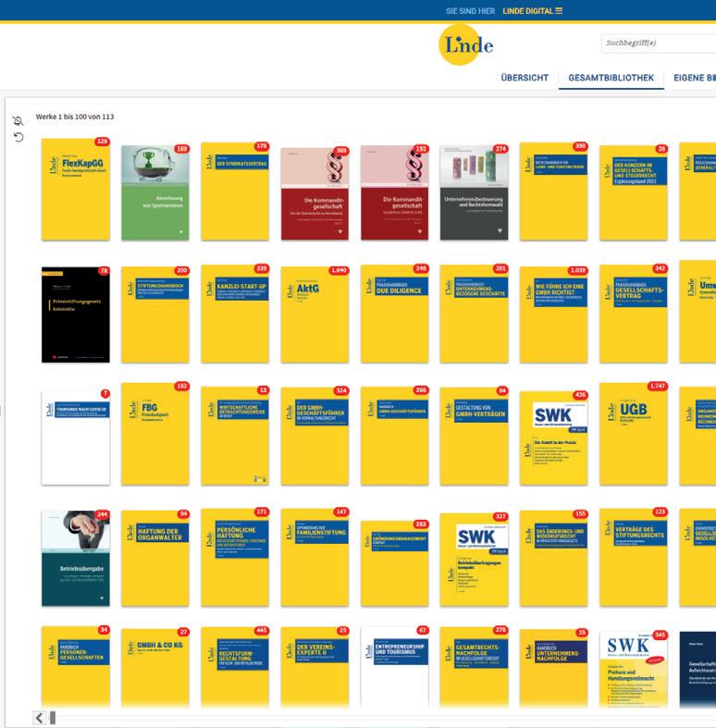
Task: Open Gestaltung von GmbH-Verträgen book
Action: click(474, 437)
